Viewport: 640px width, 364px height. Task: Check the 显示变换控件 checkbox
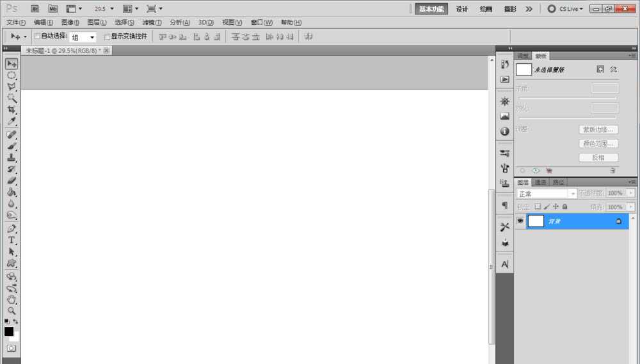pos(107,36)
